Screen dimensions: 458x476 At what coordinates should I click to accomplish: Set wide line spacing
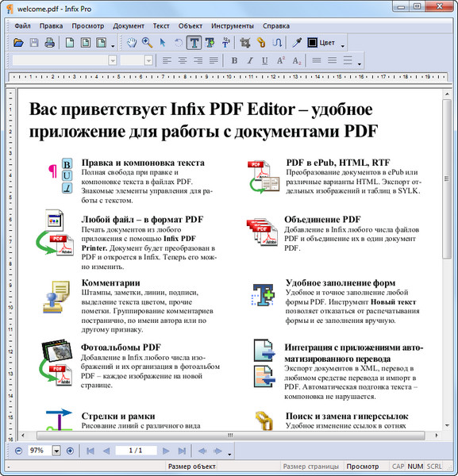[x=348, y=60]
